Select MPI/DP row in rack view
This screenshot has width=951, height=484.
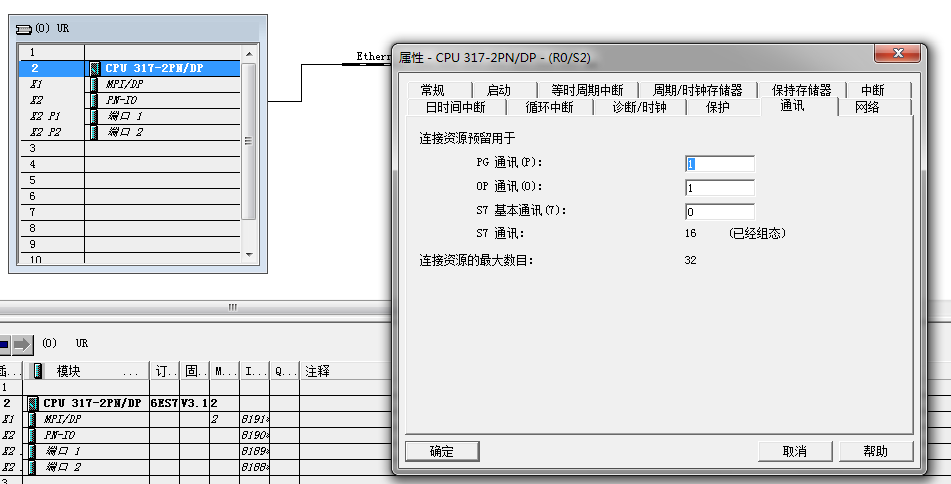coord(130,84)
